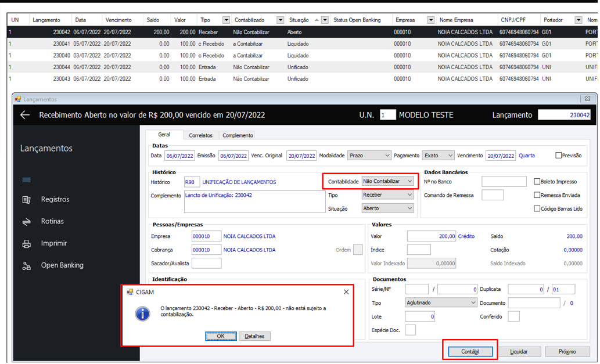
Task: Switch to the Complemento tab
Action: point(238,135)
